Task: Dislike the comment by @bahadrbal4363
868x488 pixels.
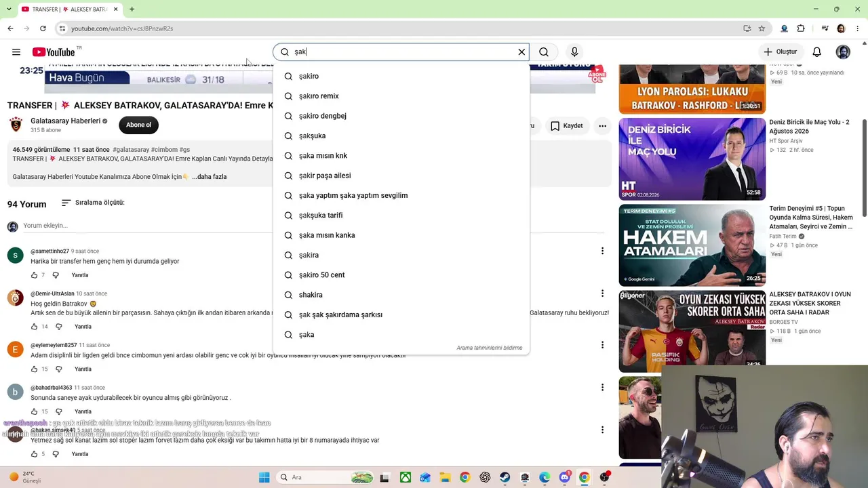Action: tap(58, 411)
